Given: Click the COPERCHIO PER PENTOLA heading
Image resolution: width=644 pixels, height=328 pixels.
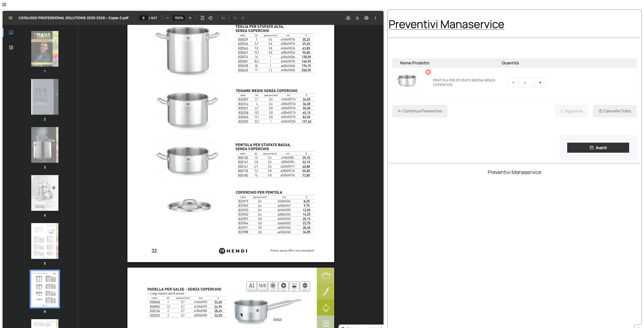Looking at the screenshot, I should (259, 192).
